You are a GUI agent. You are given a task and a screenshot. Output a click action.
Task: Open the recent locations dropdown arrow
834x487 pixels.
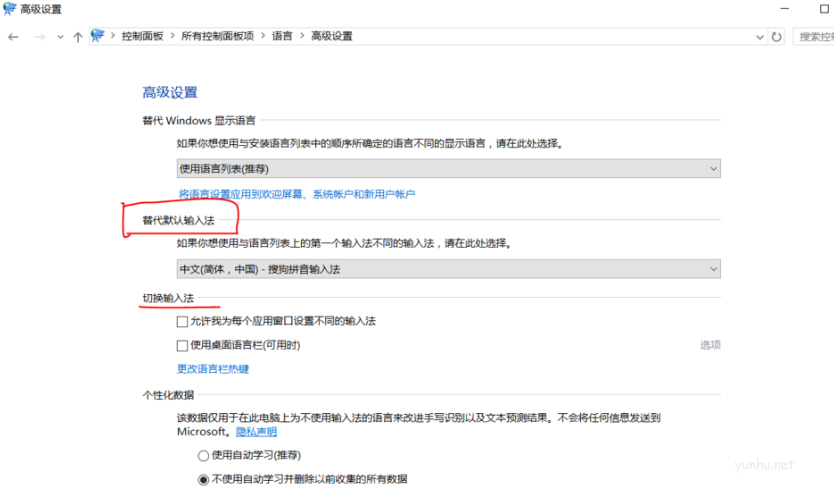[60, 37]
